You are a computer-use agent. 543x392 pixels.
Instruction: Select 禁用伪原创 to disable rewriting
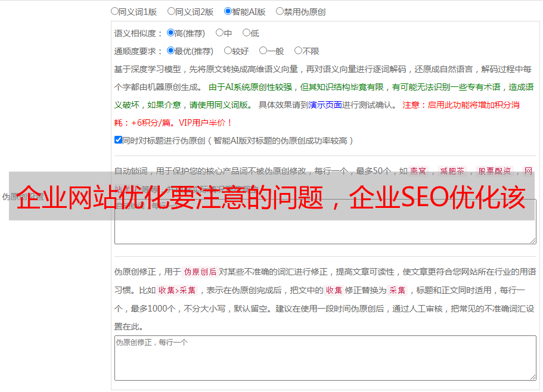(x=280, y=11)
